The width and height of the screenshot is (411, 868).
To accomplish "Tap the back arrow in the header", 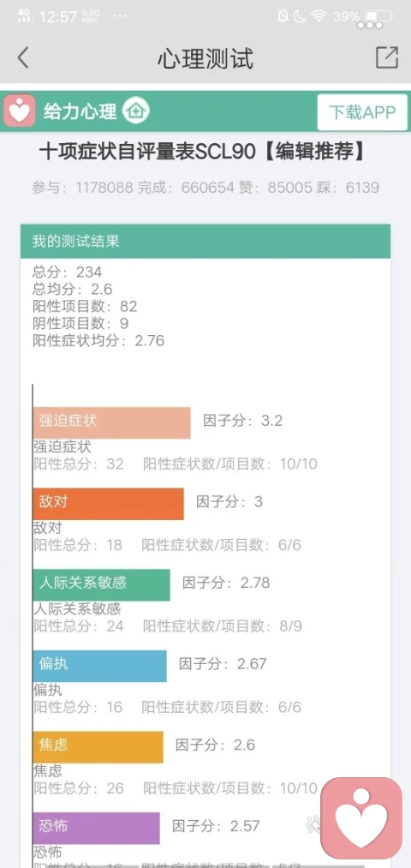I will 22,57.
